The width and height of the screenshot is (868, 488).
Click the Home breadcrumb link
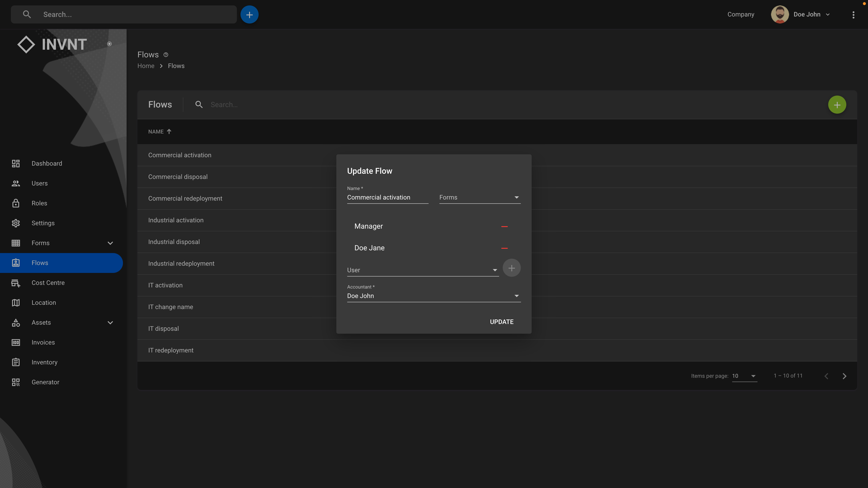[x=146, y=66]
